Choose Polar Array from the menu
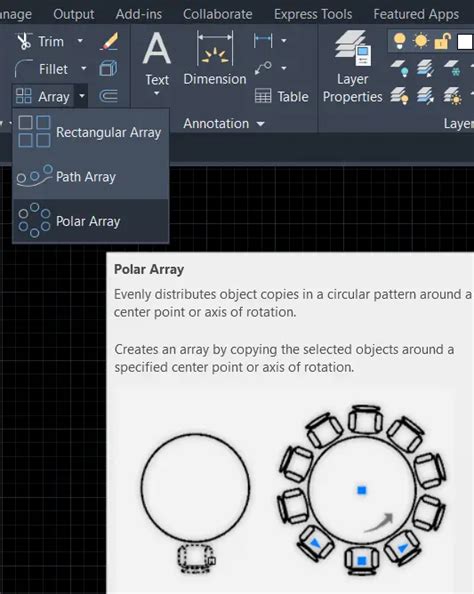The height and width of the screenshot is (594, 474). [x=91, y=221]
